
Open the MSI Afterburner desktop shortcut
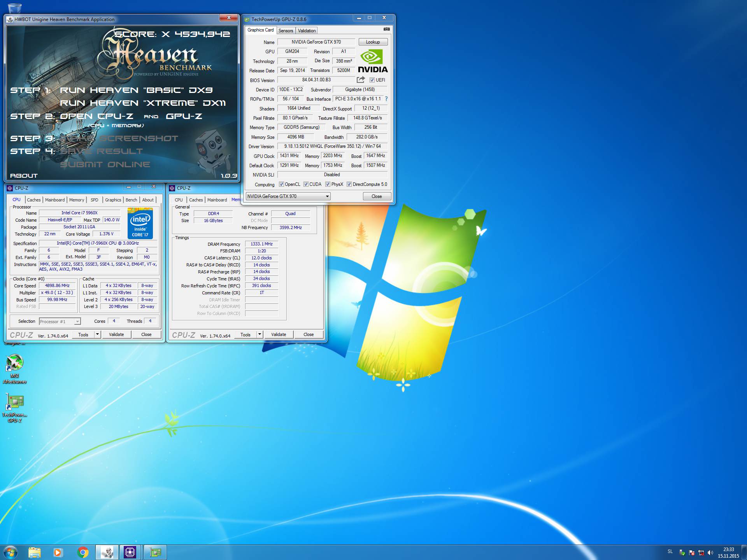pyautogui.click(x=15, y=369)
